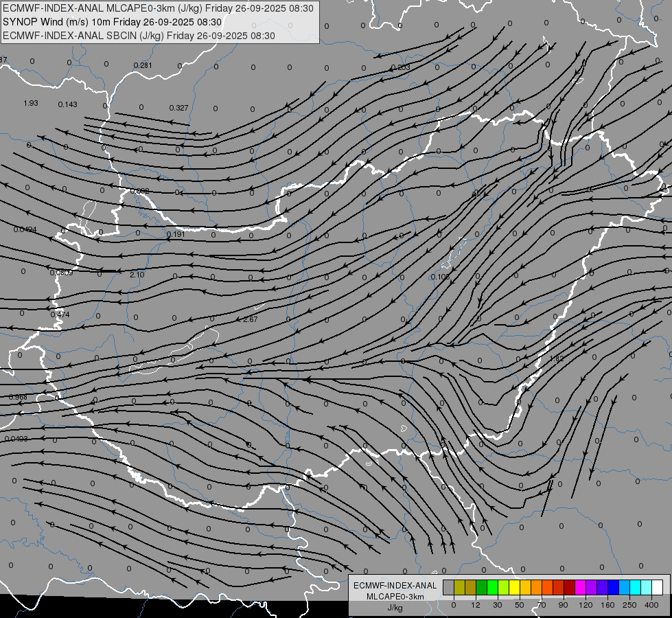Click the legend tick label 12

[476, 605]
